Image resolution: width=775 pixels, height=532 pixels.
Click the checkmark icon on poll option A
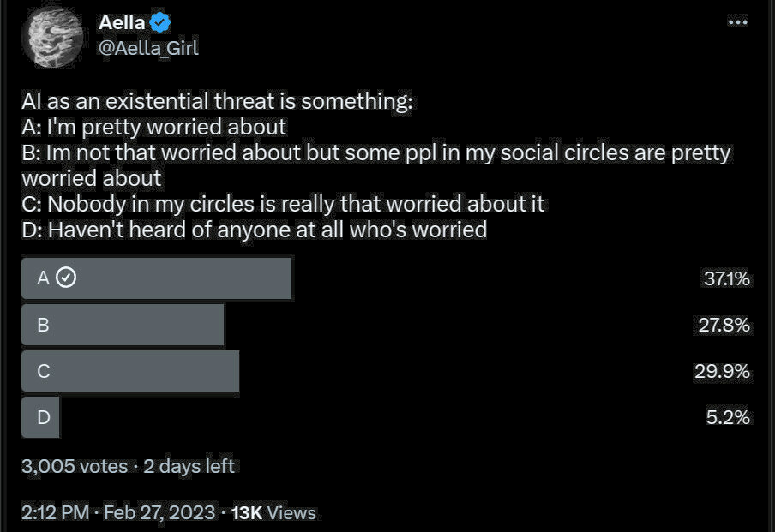coord(66,278)
